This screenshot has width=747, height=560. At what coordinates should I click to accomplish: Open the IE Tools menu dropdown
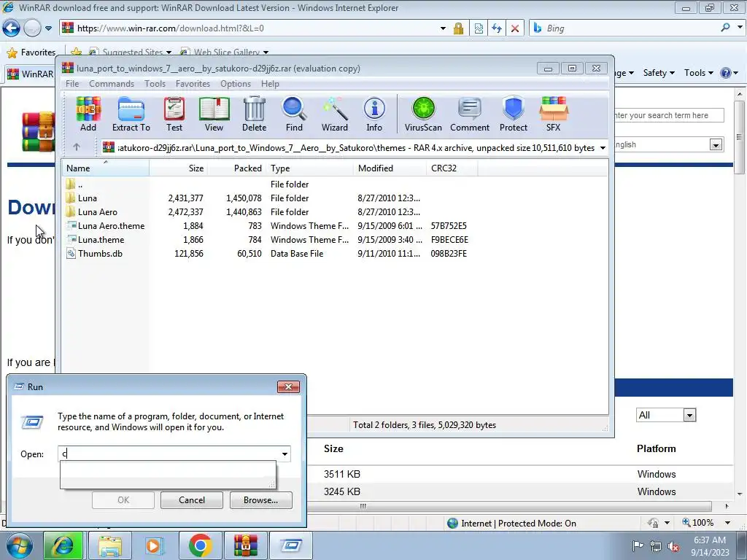[x=698, y=73]
